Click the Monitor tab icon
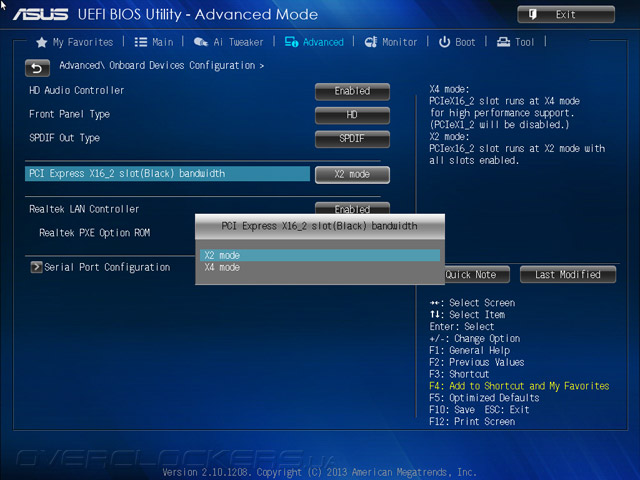 click(371, 42)
